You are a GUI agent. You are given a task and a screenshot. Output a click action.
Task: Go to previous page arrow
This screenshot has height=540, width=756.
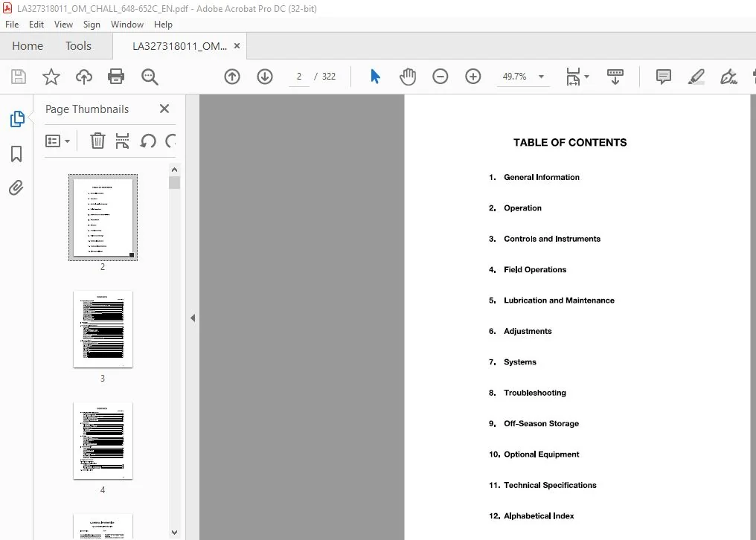tap(232, 77)
